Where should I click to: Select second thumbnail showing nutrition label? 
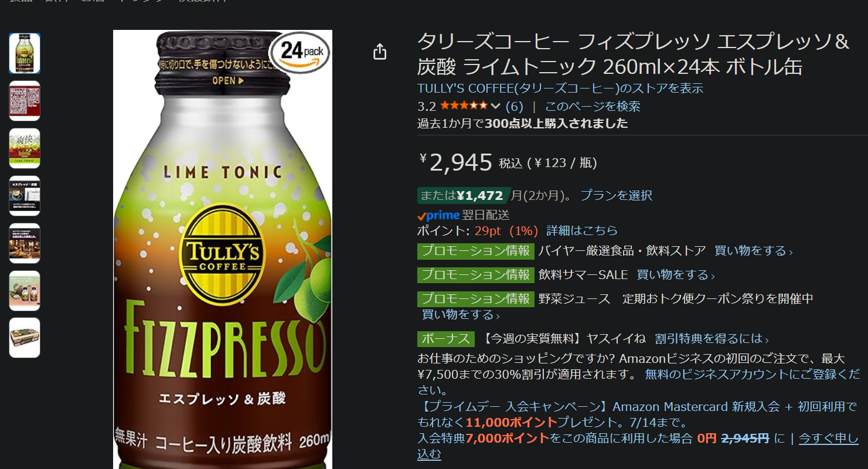tap(25, 101)
